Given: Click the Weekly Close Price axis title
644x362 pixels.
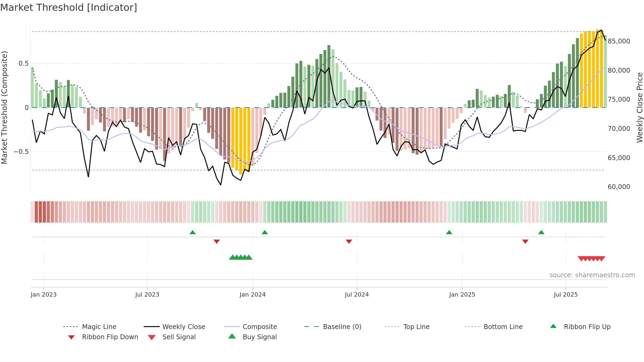Looking at the screenshot, I should tap(640, 107).
